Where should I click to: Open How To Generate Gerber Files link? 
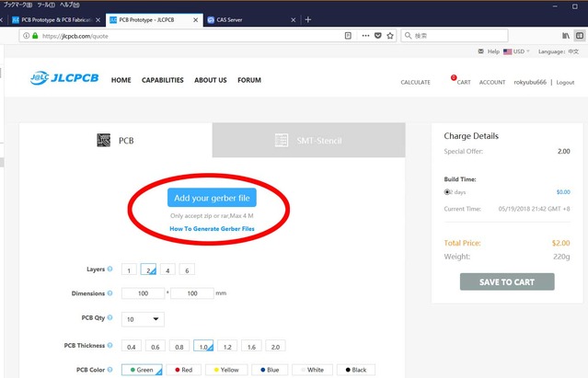point(212,228)
